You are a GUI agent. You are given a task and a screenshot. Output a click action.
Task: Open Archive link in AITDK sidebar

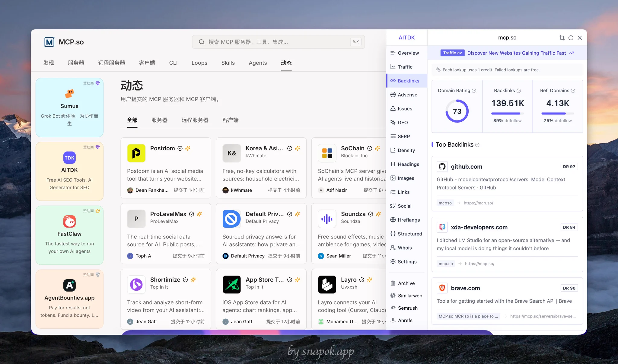(406, 283)
